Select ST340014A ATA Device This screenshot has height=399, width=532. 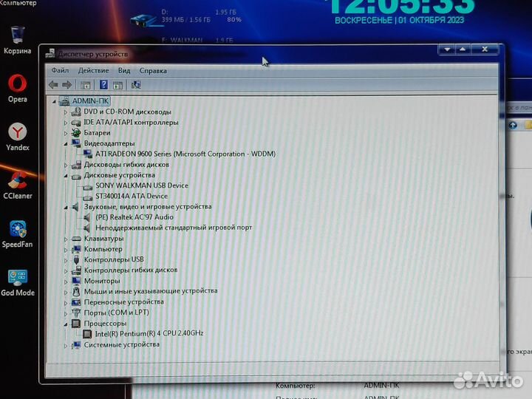click(x=132, y=196)
